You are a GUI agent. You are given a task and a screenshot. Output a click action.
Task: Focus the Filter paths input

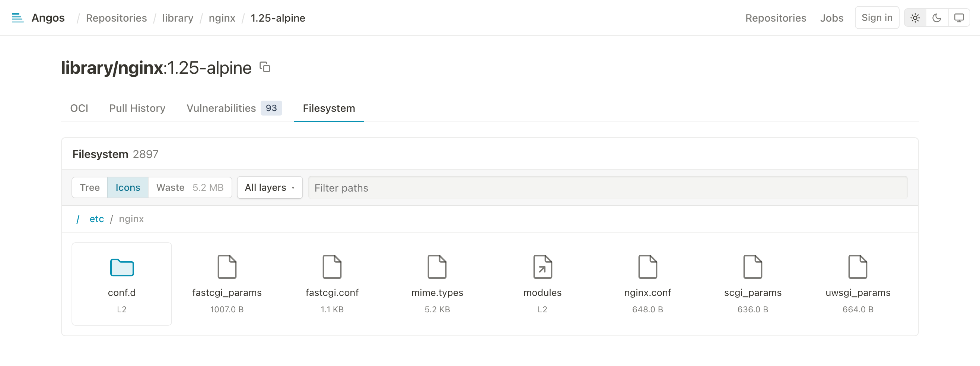tap(608, 187)
